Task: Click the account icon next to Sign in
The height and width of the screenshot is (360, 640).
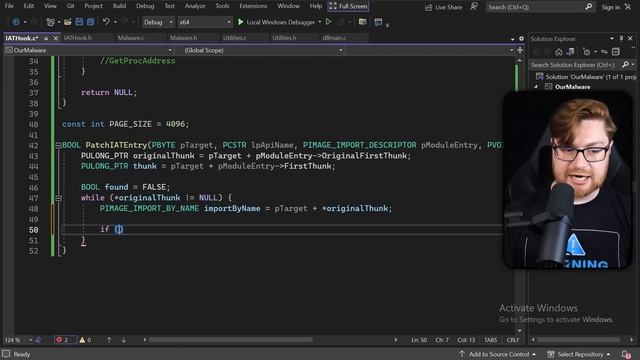Action: 628,7
